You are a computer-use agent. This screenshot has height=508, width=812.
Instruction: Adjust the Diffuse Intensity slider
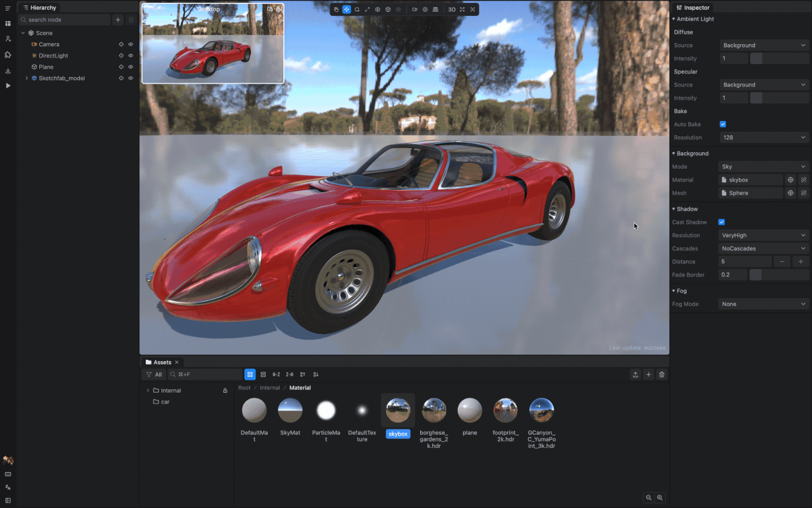(780, 59)
